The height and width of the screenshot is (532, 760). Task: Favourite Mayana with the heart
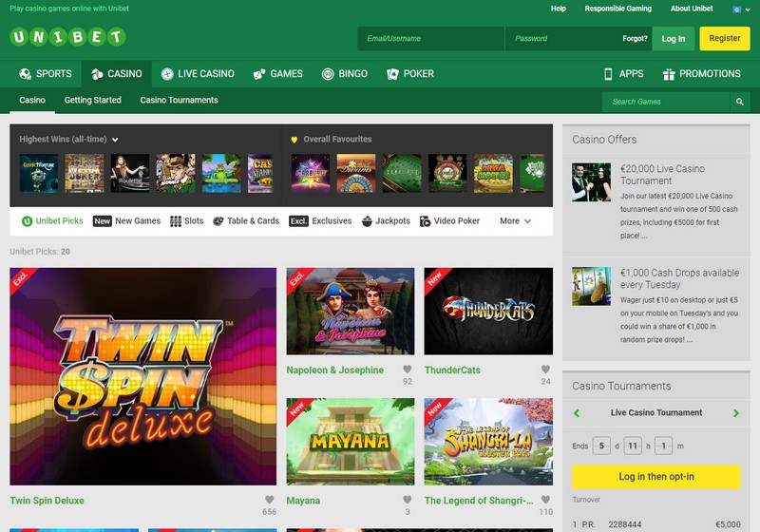click(408, 500)
